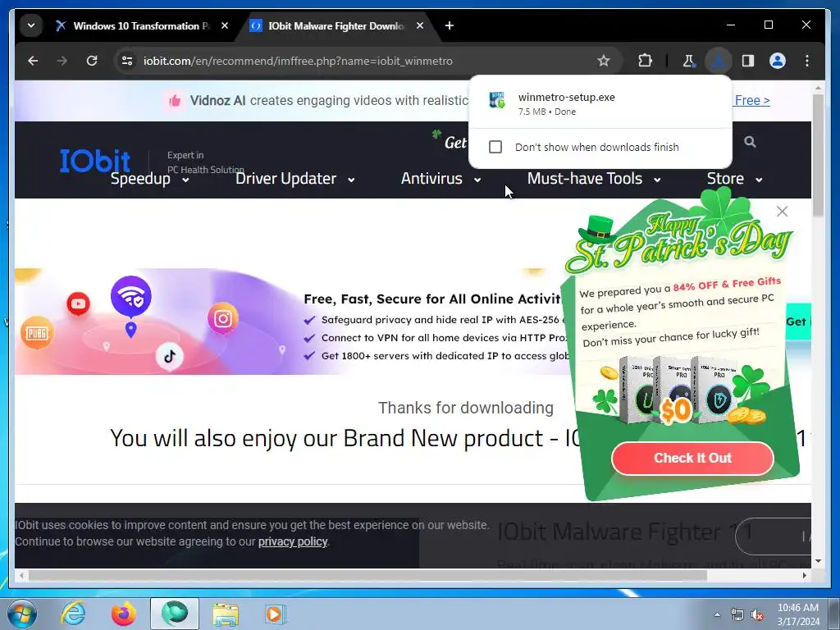Open a new browser tab
The width and height of the screenshot is (840, 630).
coord(449,25)
